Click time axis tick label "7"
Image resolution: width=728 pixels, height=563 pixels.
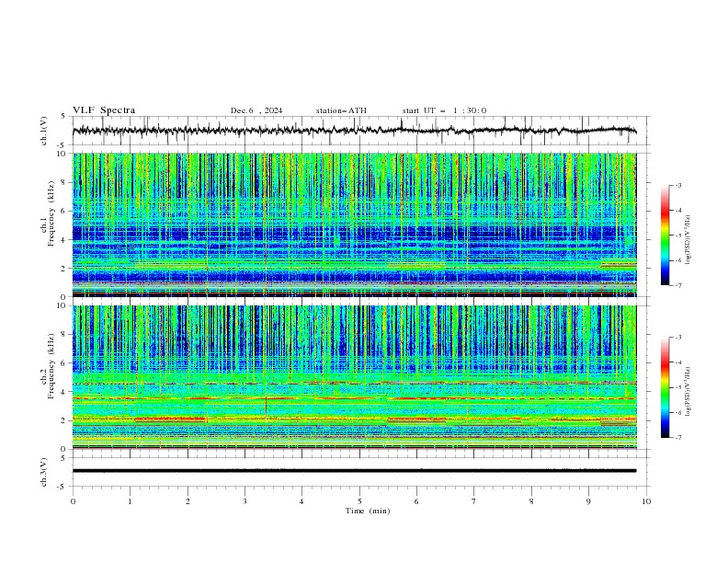click(x=474, y=501)
